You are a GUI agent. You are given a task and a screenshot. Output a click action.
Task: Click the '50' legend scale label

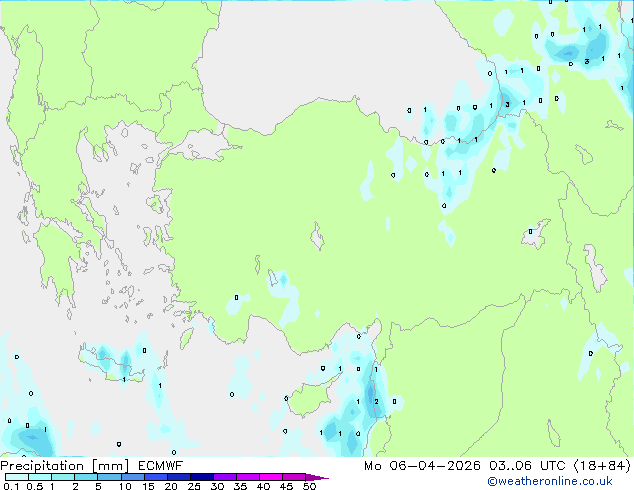pyautogui.click(x=309, y=486)
